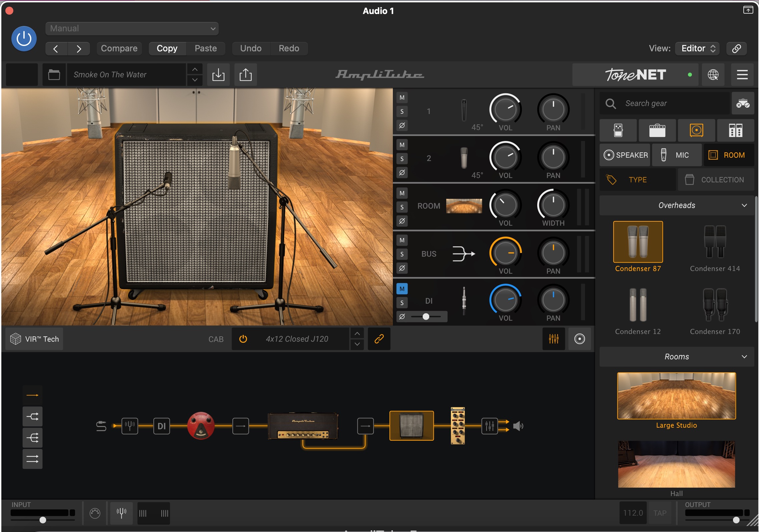
Task: Select the Hall room thumbnail
Action: click(676, 464)
